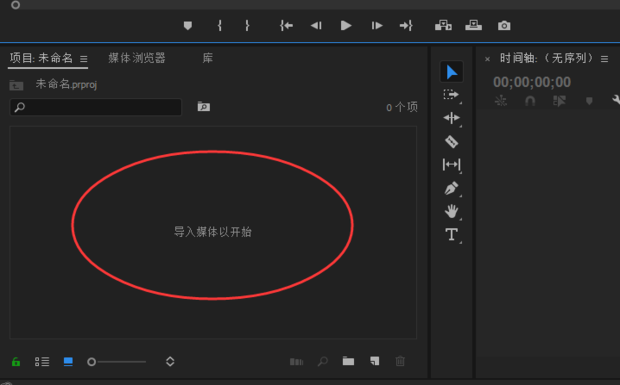Step forward one frame

click(x=377, y=26)
